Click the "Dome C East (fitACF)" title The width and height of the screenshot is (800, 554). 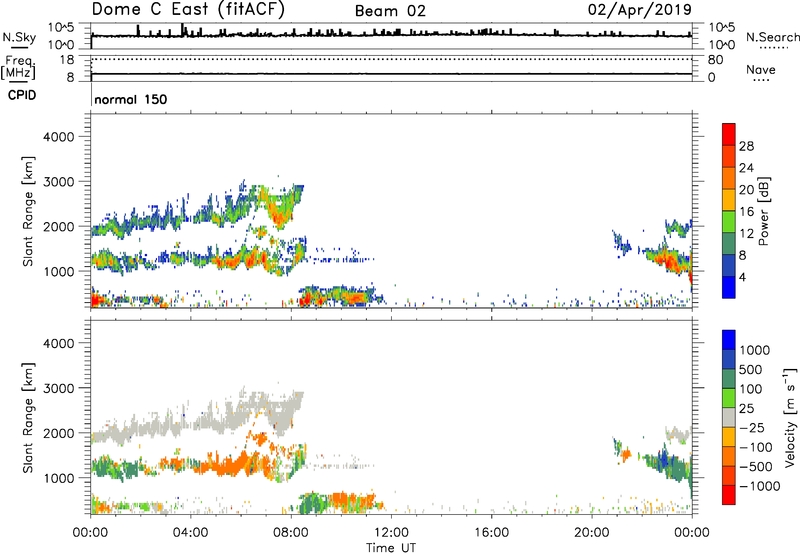(x=188, y=10)
